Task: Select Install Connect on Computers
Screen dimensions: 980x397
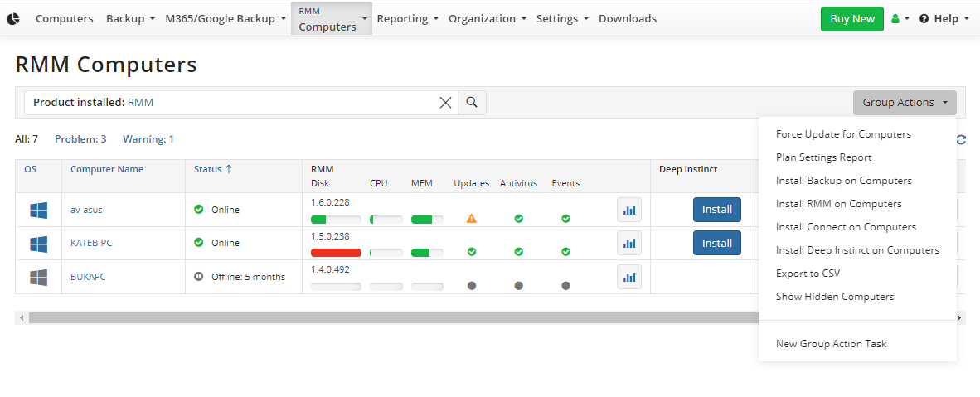Action: [x=846, y=227]
